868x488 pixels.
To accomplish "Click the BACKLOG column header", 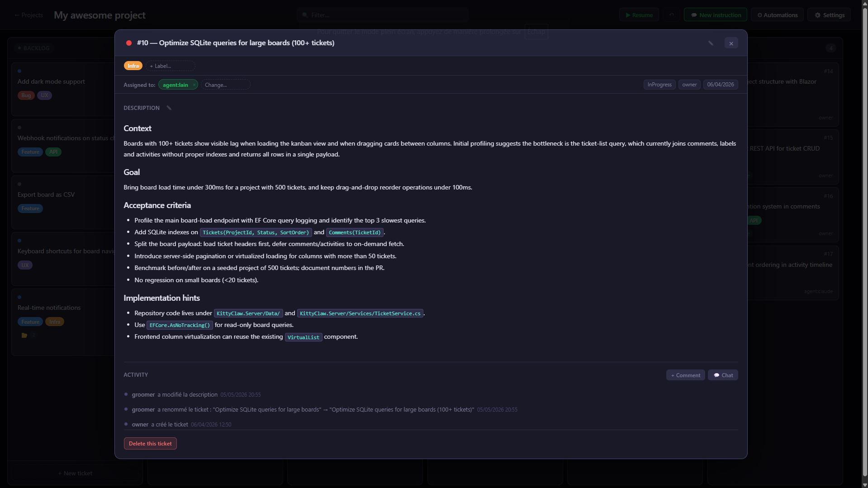I will (33, 48).
